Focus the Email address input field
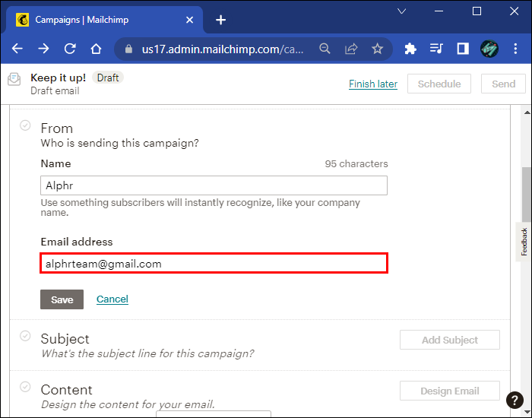Viewport: 532px width, 418px height. 214,263
